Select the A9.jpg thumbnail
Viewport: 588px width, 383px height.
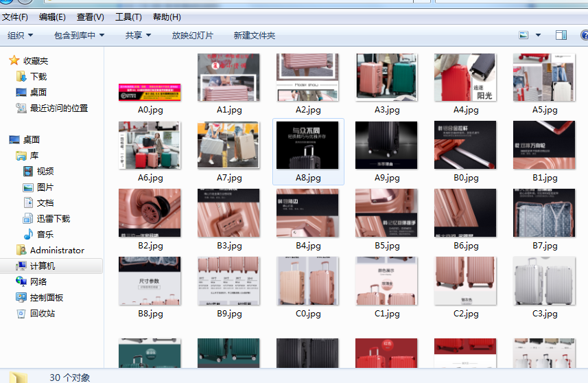[386, 145]
